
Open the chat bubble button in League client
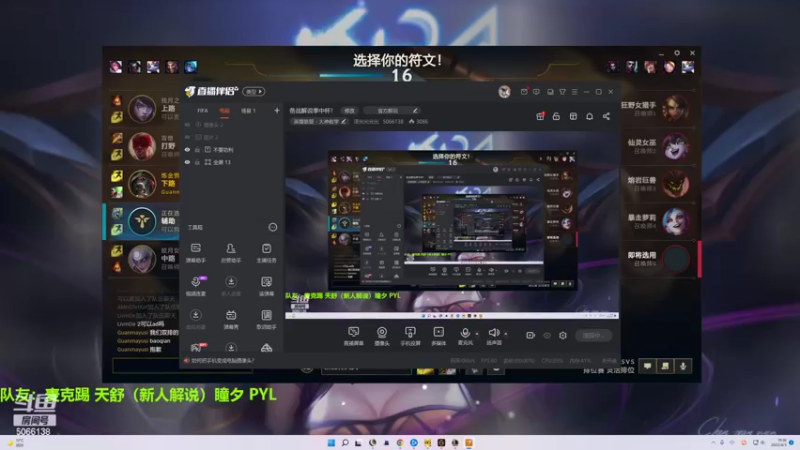click(647, 366)
